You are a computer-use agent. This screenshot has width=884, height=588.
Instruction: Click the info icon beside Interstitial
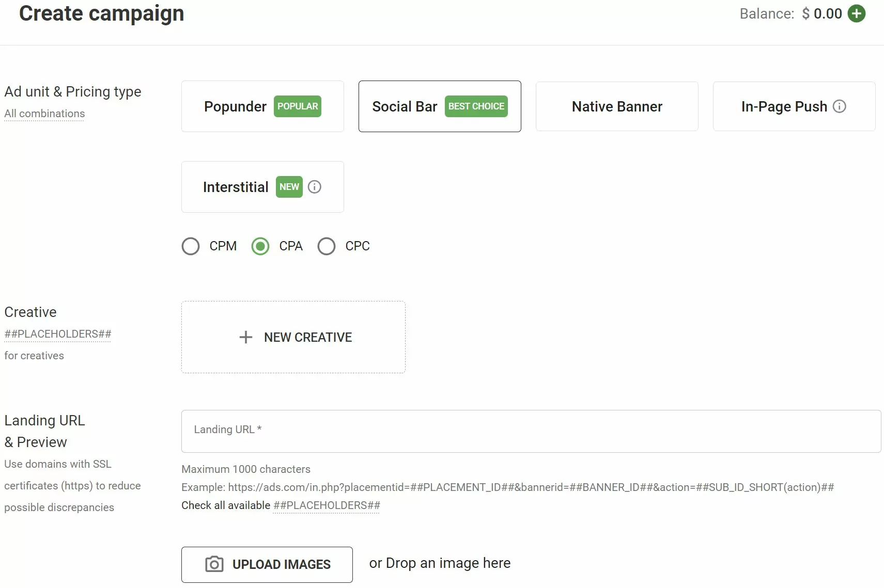click(314, 187)
